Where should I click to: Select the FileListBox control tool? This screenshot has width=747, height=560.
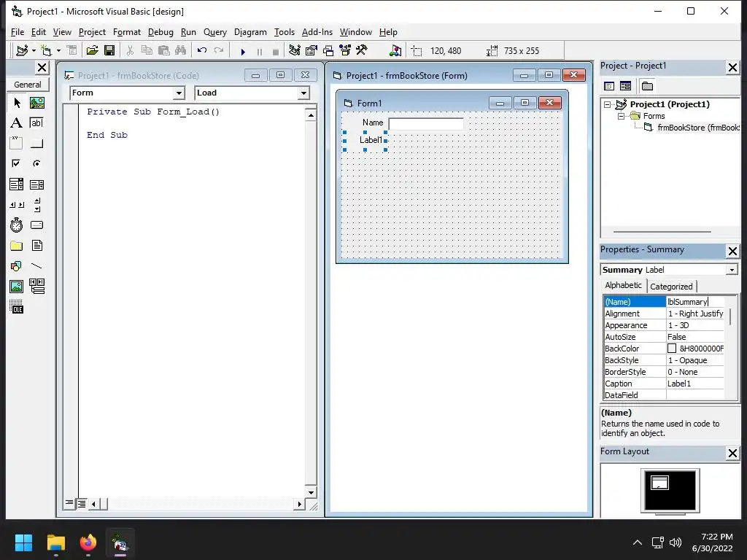pyautogui.click(x=36, y=246)
